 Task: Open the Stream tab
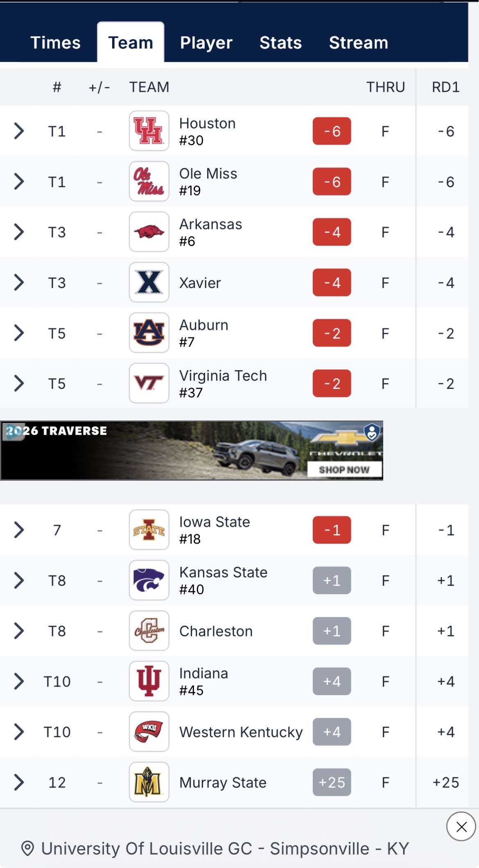click(x=359, y=43)
